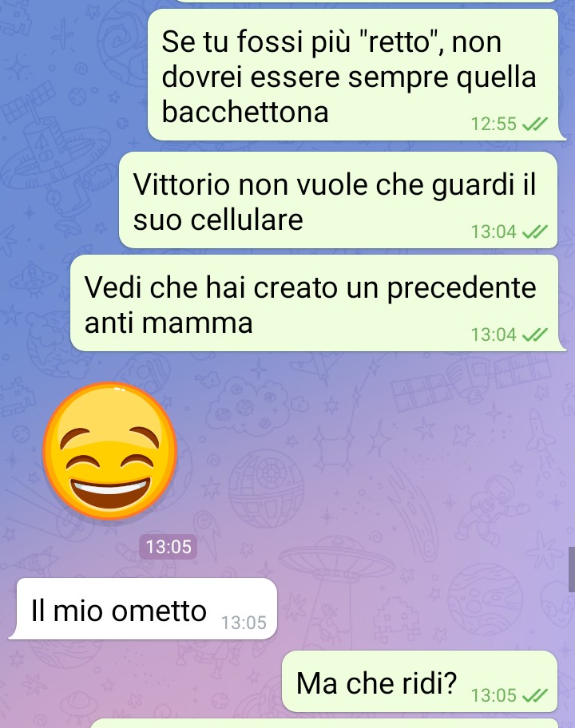Select the 'Il mio ometto' message bubble

[x=143, y=609]
